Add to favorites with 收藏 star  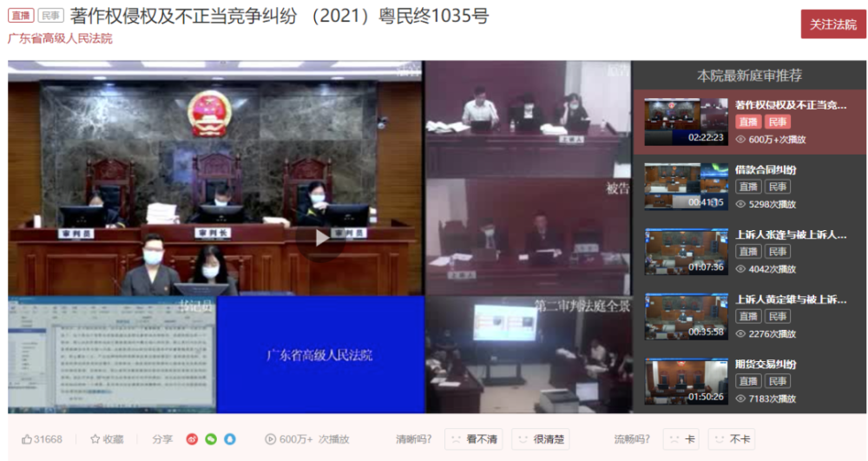tap(107, 439)
